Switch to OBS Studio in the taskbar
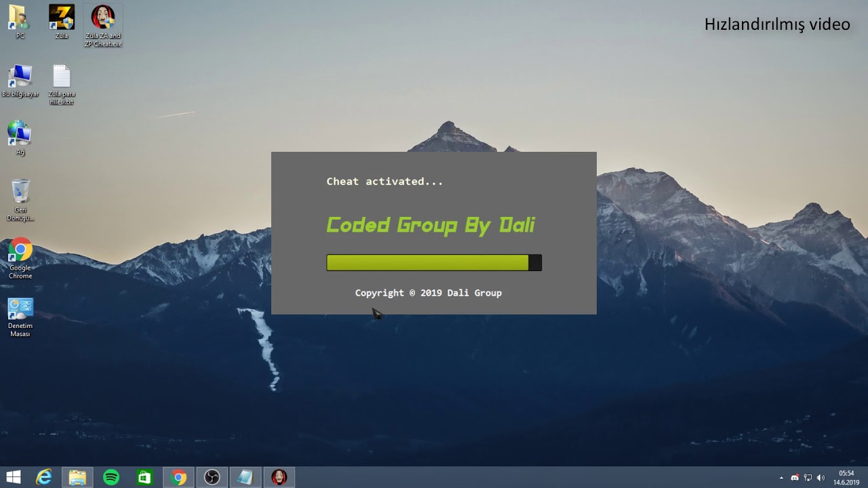Image resolution: width=868 pixels, height=488 pixels. (x=212, y=477)
